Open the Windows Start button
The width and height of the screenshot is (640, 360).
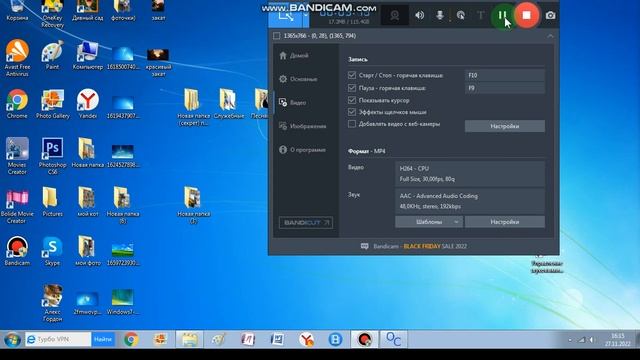[x=12, y=339]
